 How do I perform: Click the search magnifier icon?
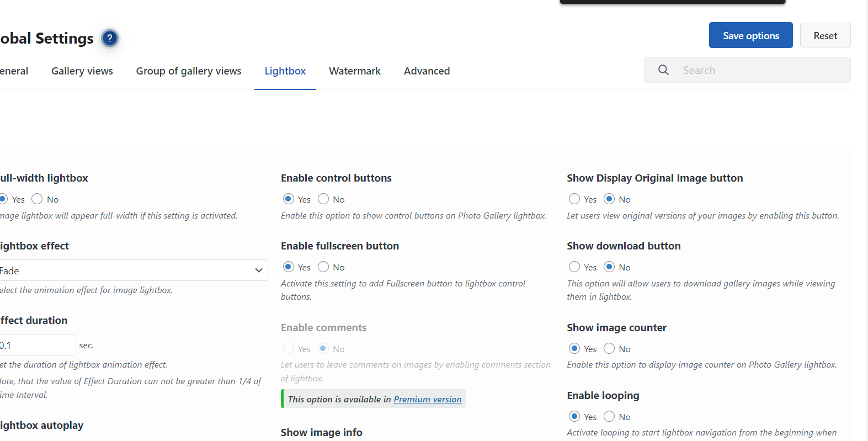pos(663,70)
